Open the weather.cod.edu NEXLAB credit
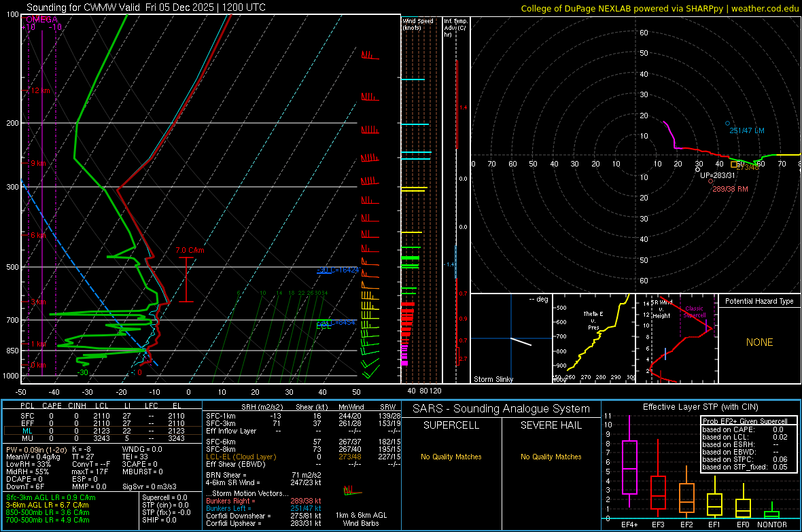 pyautogui.click(x=659, y=8)
